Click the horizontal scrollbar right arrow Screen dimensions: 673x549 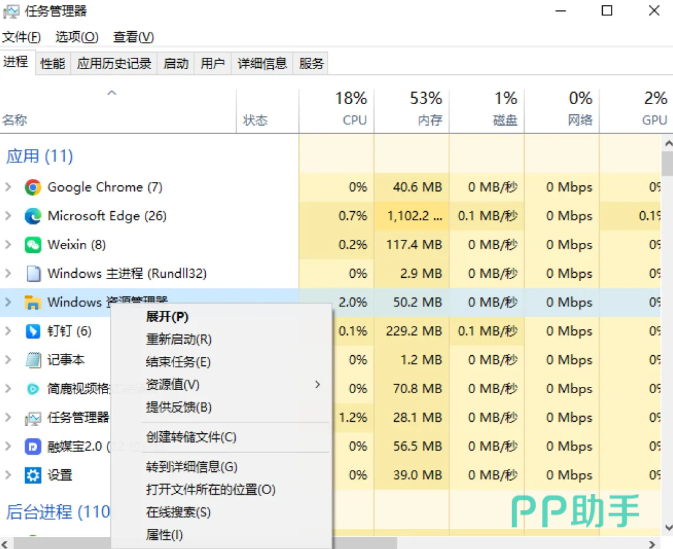pyautogui.click(x=653, y=543)
